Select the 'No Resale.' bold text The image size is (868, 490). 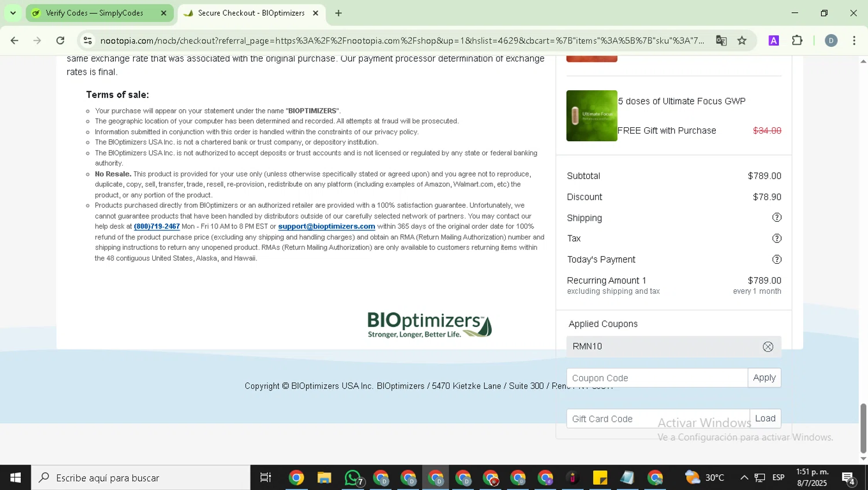[x=113, y=174]
